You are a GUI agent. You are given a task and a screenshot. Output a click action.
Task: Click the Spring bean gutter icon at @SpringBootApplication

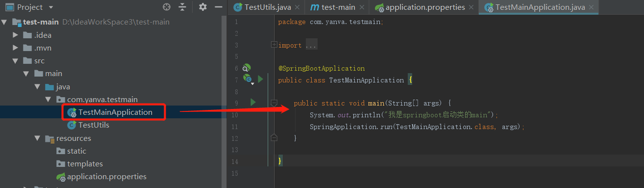[x=247, y=68]
